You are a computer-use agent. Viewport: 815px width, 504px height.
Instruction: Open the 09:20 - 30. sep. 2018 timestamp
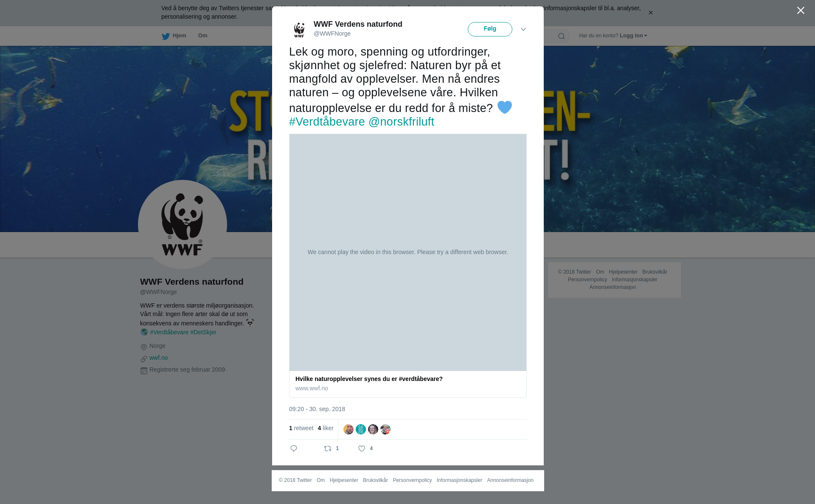click(317, 409)
